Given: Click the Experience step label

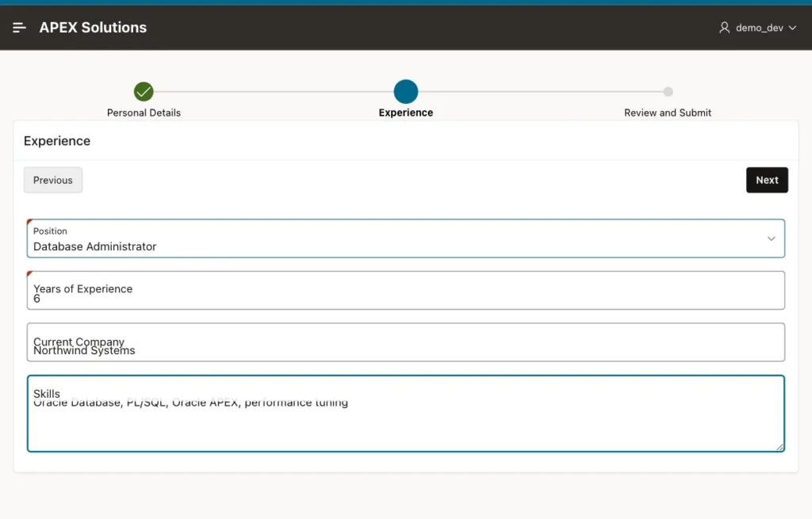Looking at the screenshot, I should [x=405, y=113].
